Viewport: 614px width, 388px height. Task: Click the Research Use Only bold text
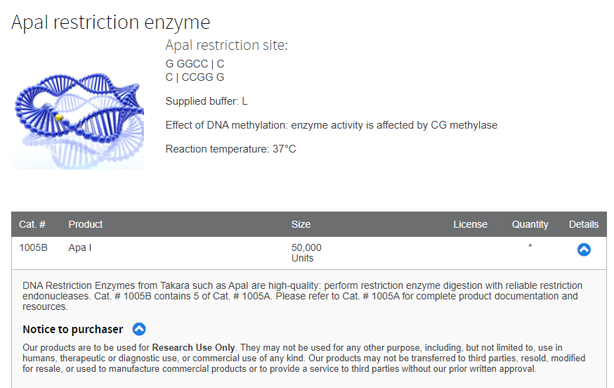(x=193, y=348)
